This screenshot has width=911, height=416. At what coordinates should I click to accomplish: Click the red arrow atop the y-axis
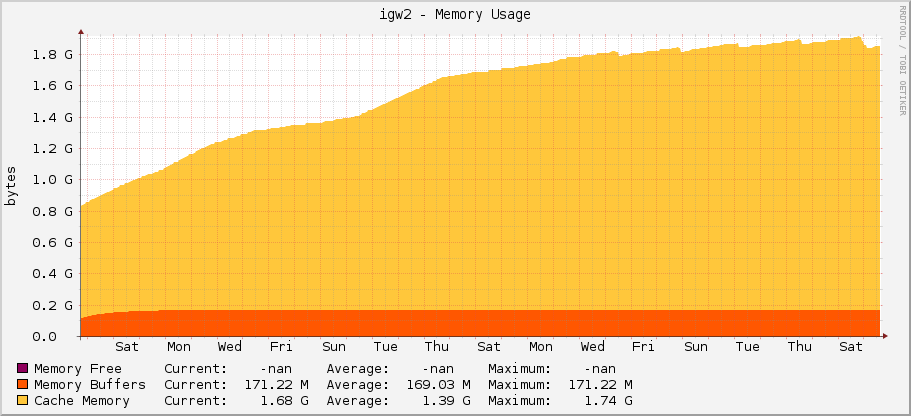click(81, 32)
